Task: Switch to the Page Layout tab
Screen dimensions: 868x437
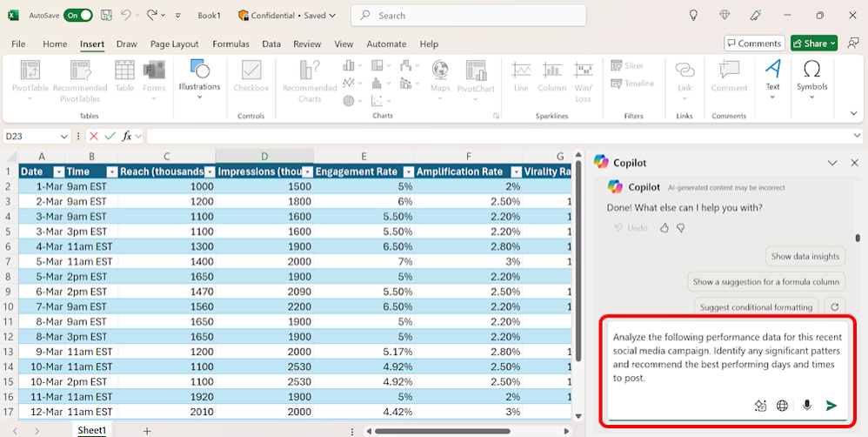Action: pyautogui.click(x=174, y=44)
